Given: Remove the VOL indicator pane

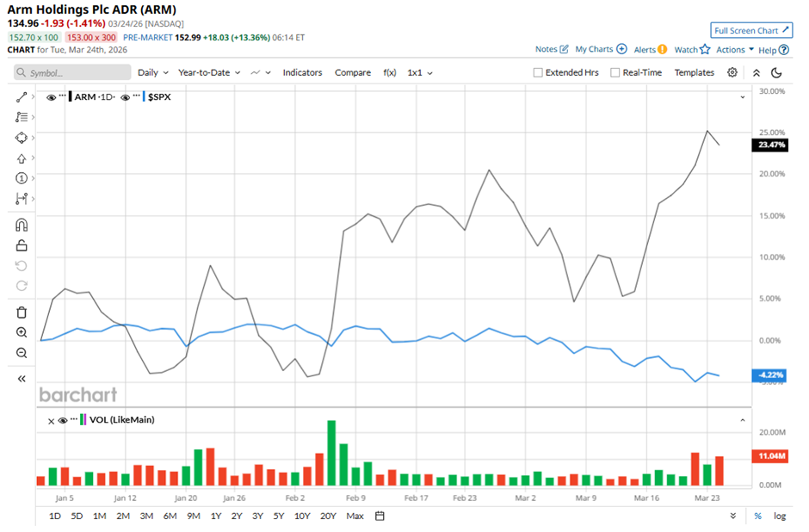Looking at the screenshot, I should click(51, 421).
